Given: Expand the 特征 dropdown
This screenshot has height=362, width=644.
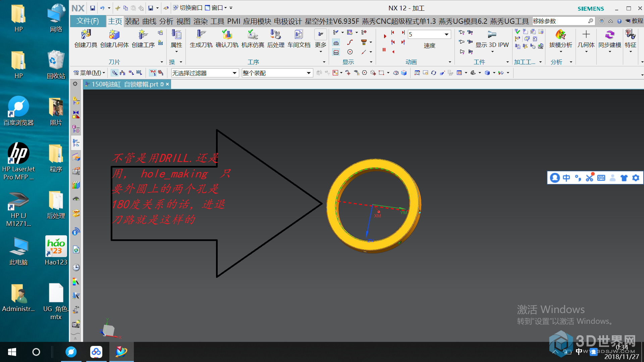Looking at the screenshot, I should click(630, 52).
